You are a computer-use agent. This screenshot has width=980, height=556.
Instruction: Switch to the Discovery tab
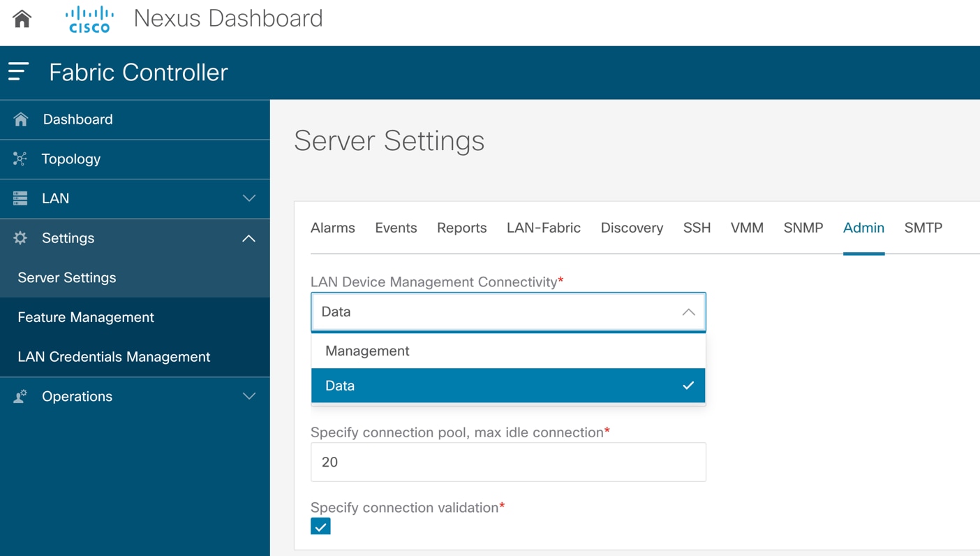632,228
